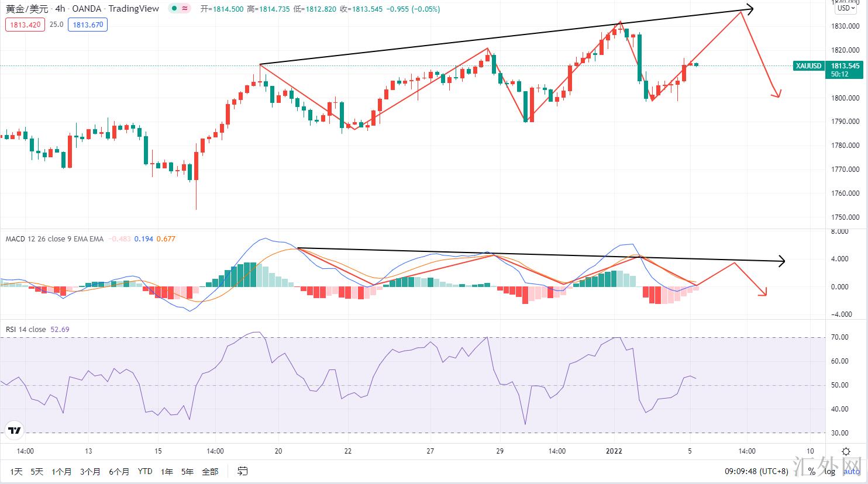Select the 5年 date range

point(187,472)
